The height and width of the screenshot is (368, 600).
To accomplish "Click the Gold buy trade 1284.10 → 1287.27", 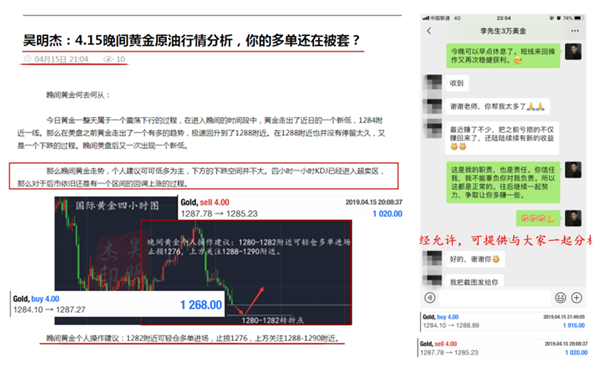I will click(x=117, y=304).
